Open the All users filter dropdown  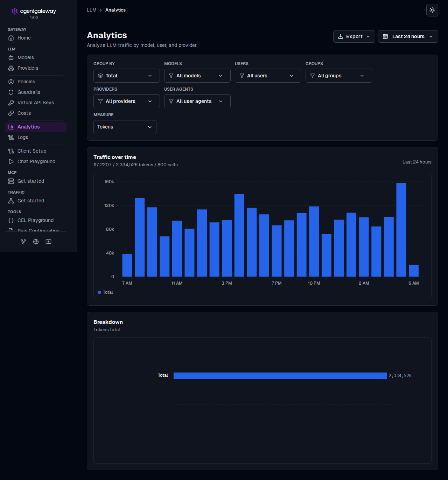(x=268, y=76)
